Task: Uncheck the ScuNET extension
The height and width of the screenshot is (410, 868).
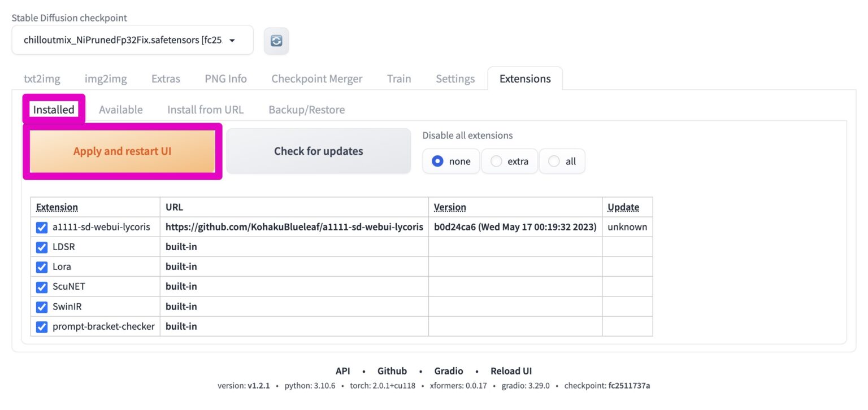Action: (x=41, y=286)
